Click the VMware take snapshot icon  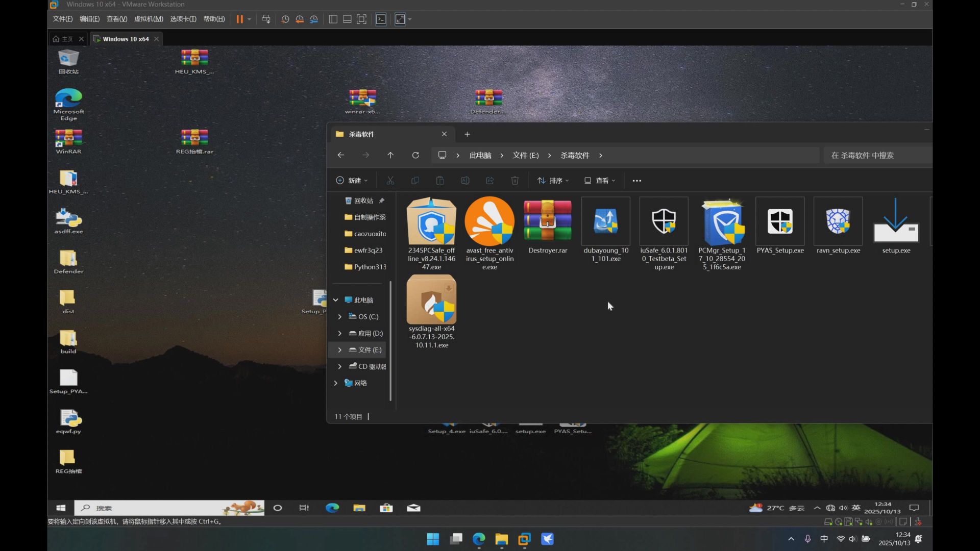click(x=285, y=19)
